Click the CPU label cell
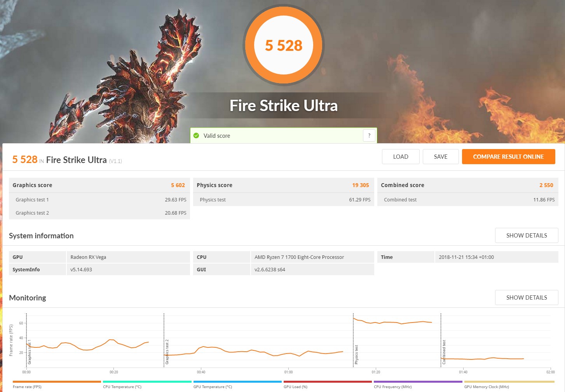Screen dimensions: 565x392 point(221,257)
